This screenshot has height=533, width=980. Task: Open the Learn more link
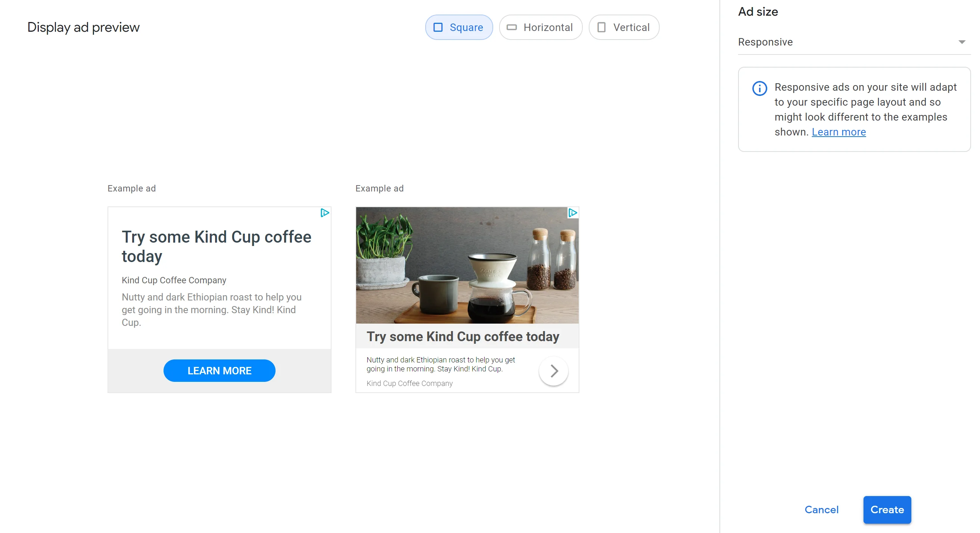click(x=839, y=132)
